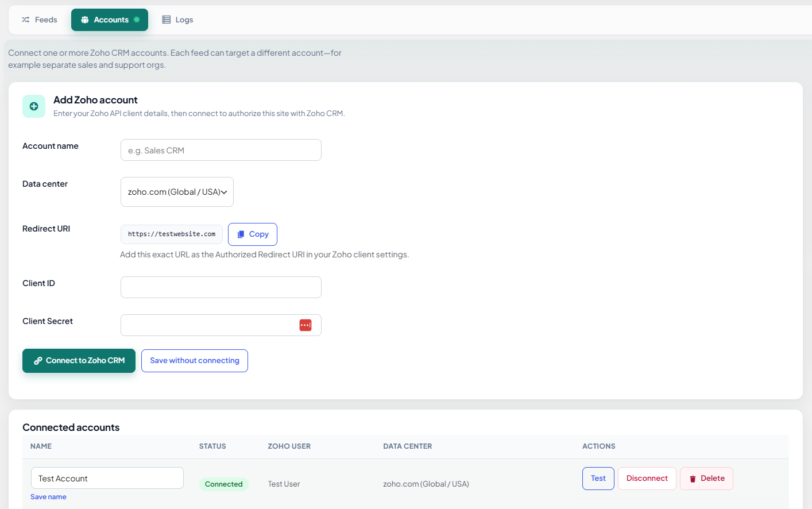Click Connect to Zoho CRM button

tap(79, 361)
